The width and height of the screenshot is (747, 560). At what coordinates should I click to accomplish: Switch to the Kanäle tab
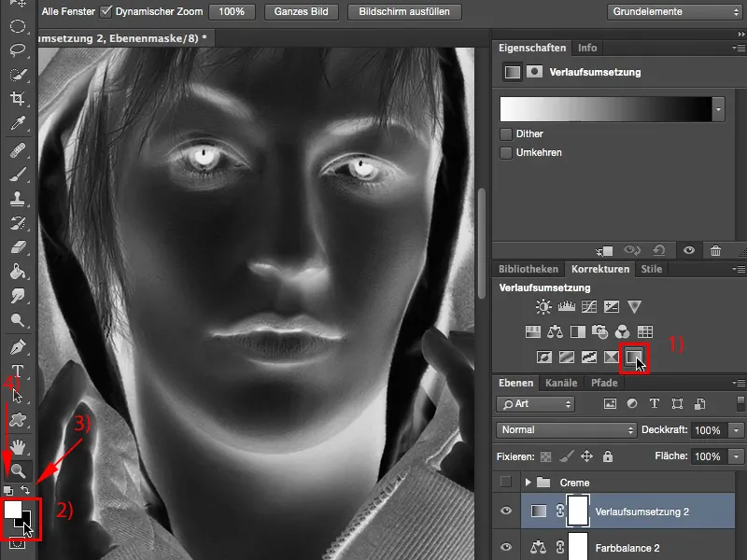[561, 382]
